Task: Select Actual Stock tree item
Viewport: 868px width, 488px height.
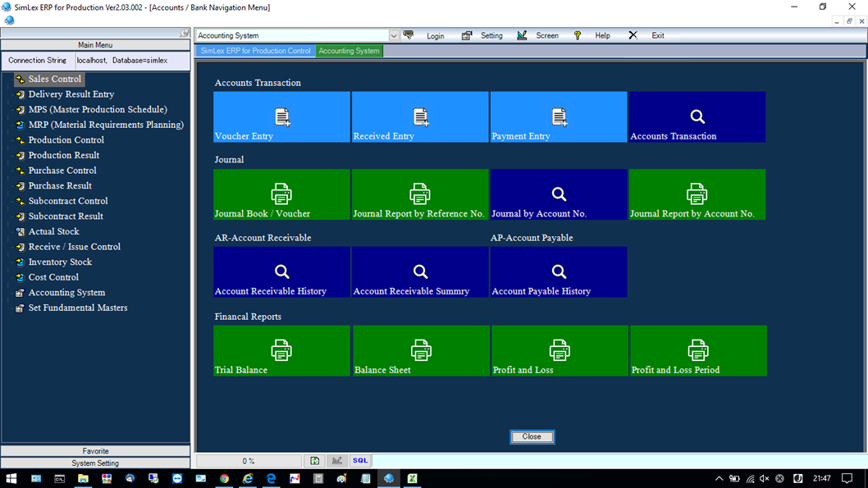Action: point(53,231)
